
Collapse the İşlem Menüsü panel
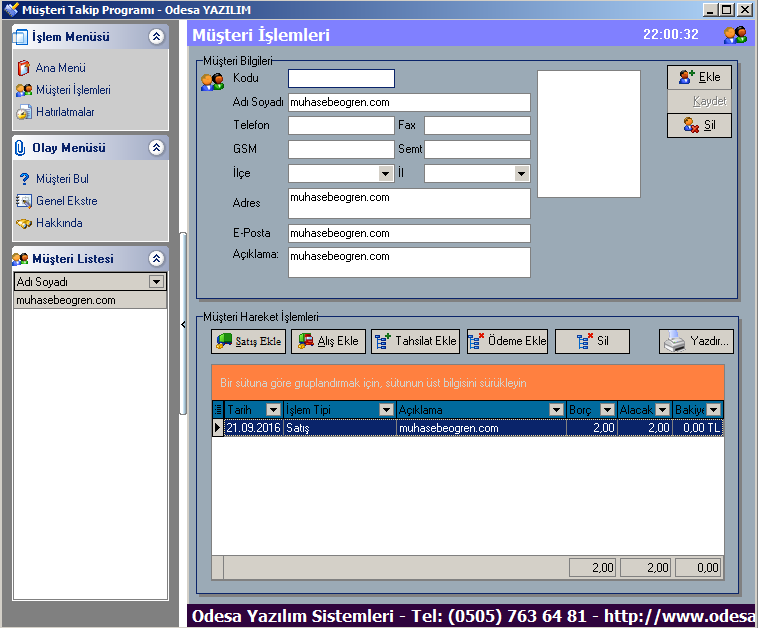(x=156, y=37)
